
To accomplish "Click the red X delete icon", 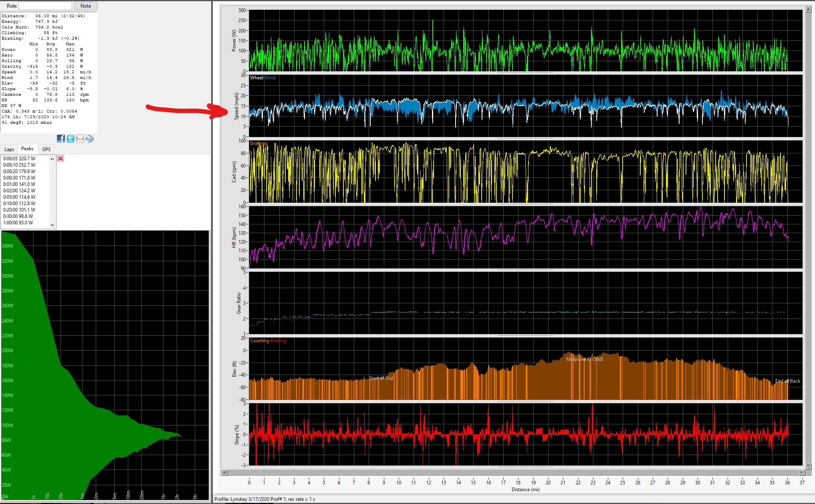I will coord(61,158).
